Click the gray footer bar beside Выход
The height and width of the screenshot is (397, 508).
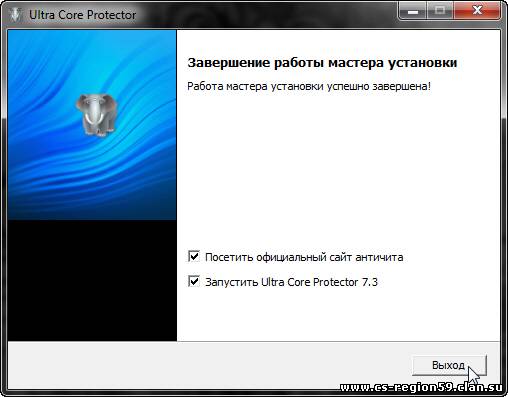[x=207, y=365]
